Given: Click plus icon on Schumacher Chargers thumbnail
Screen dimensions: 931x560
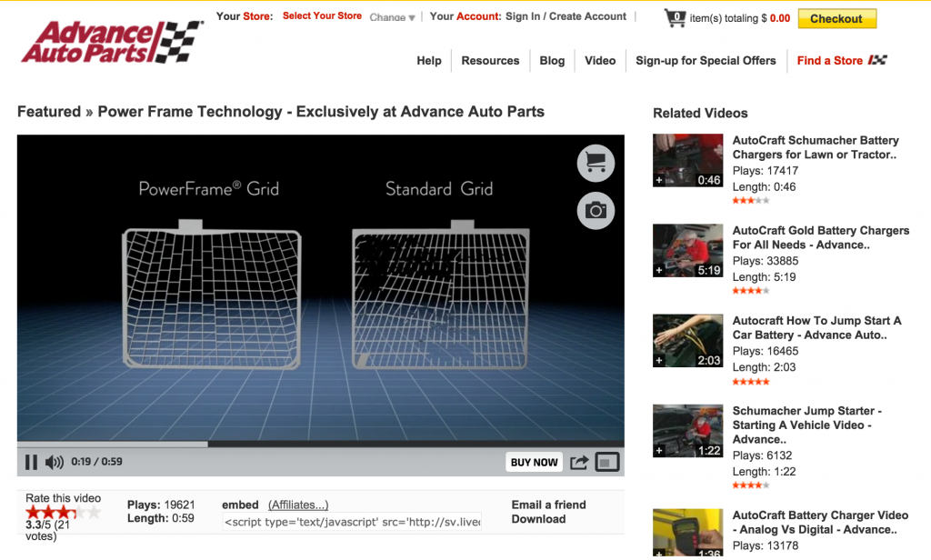Looking at the screenshot, I should (x=659, y=180).
